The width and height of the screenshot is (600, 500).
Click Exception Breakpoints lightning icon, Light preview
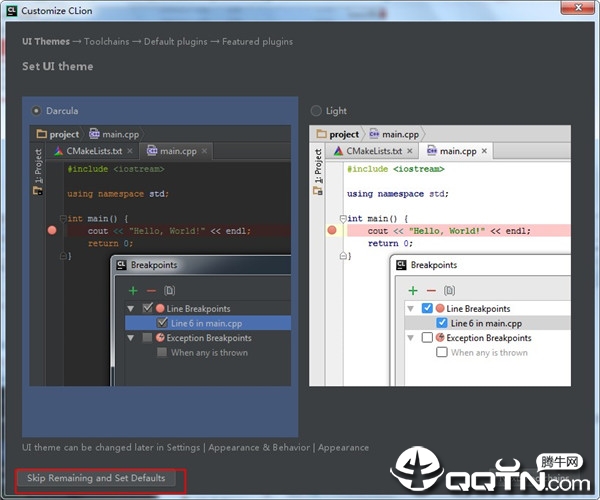pyautogui.click(x=440, y=337)
